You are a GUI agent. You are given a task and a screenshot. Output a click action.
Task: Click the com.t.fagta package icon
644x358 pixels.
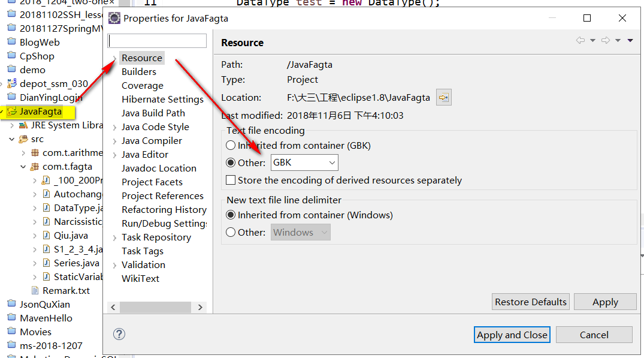coord(35,167)
